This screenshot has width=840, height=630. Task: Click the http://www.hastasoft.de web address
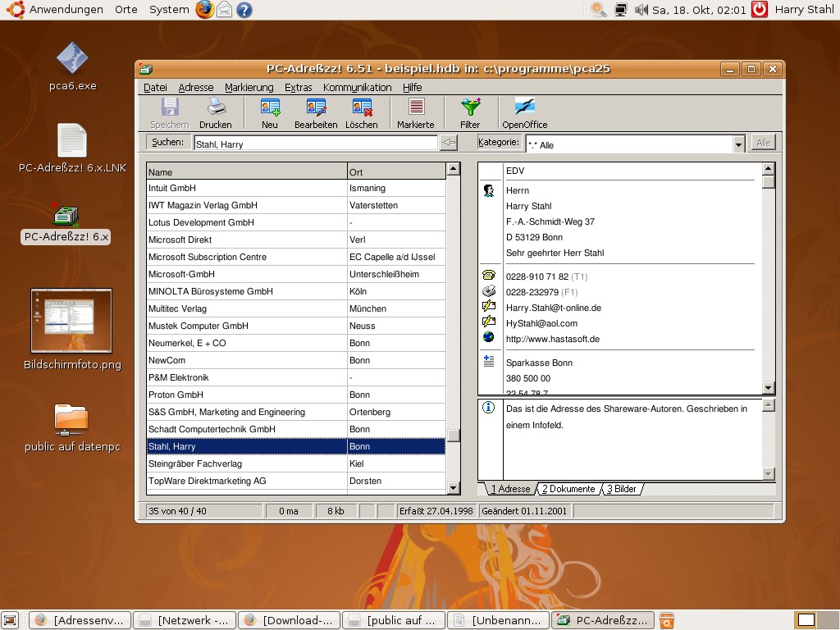[x=552, y=339]
